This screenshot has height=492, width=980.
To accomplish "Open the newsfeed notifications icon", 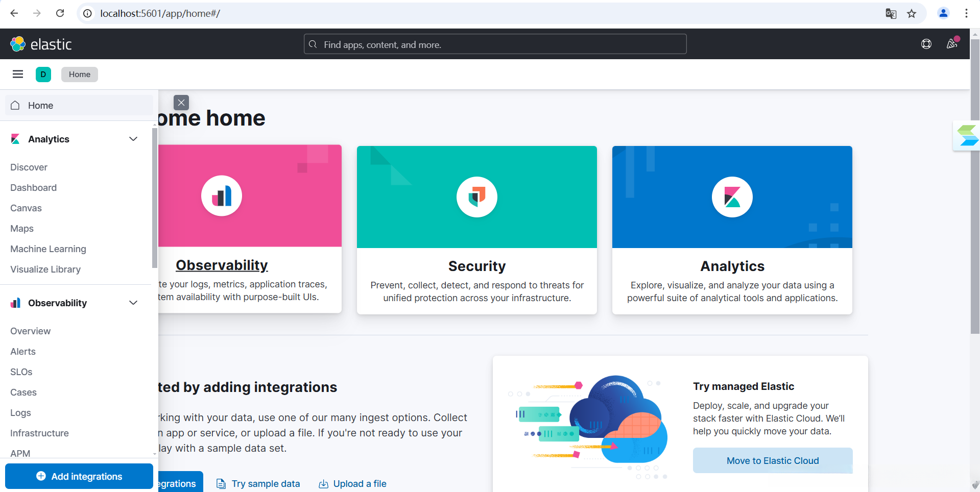I will coord(952,44).
